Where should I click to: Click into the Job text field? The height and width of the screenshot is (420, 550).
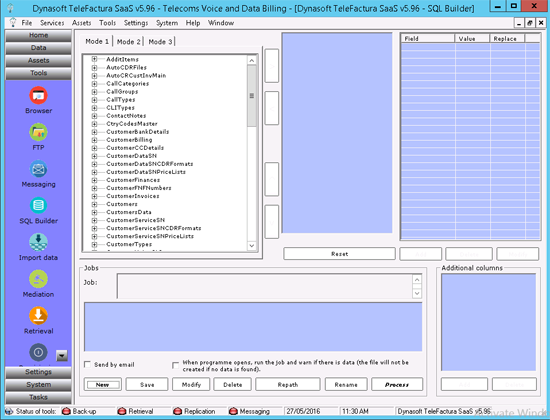(x=264, y=286)
